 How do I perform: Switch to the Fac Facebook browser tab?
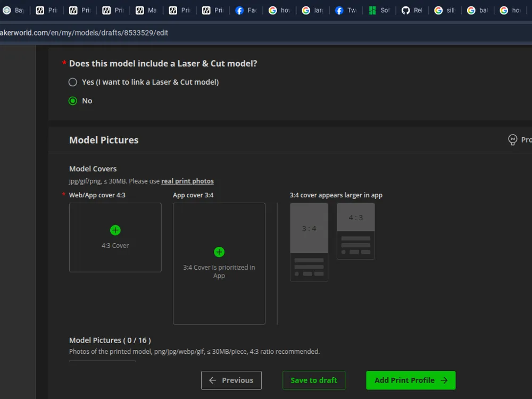point(246,10)
